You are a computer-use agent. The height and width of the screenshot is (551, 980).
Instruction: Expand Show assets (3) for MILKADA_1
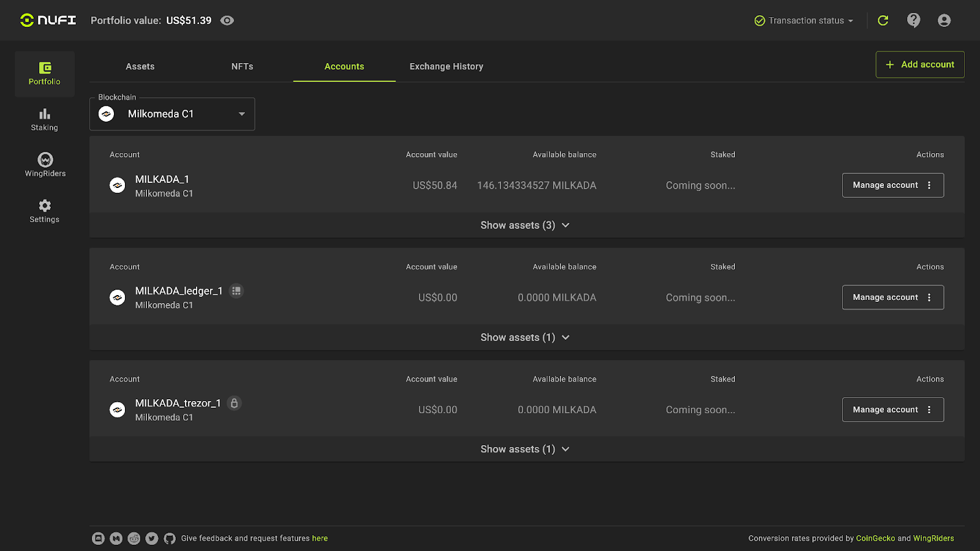[x=526, y=225]
